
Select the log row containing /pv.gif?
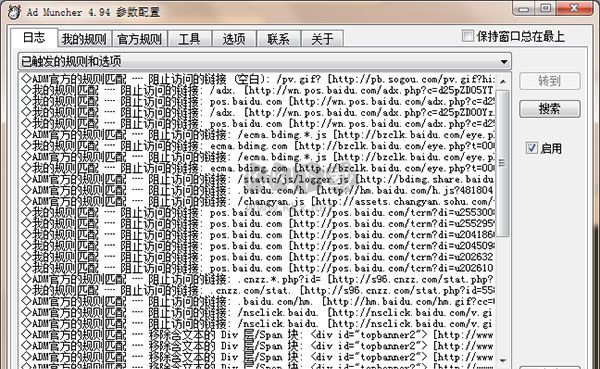click(x=258, y=79)
